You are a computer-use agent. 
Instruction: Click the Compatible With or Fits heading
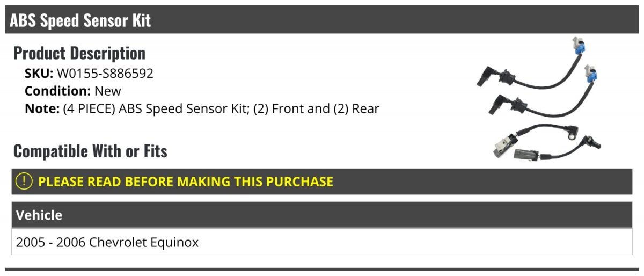pos(90,151)
